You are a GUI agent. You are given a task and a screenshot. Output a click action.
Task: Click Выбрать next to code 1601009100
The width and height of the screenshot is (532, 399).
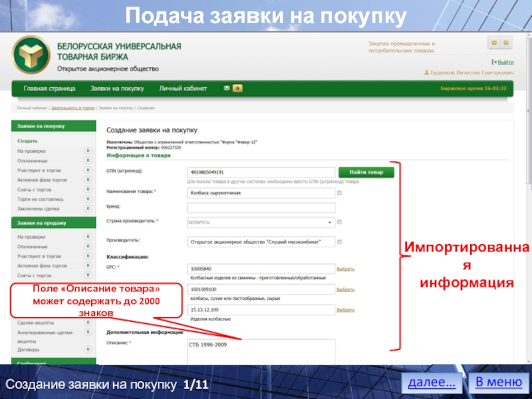click(345, 289)
